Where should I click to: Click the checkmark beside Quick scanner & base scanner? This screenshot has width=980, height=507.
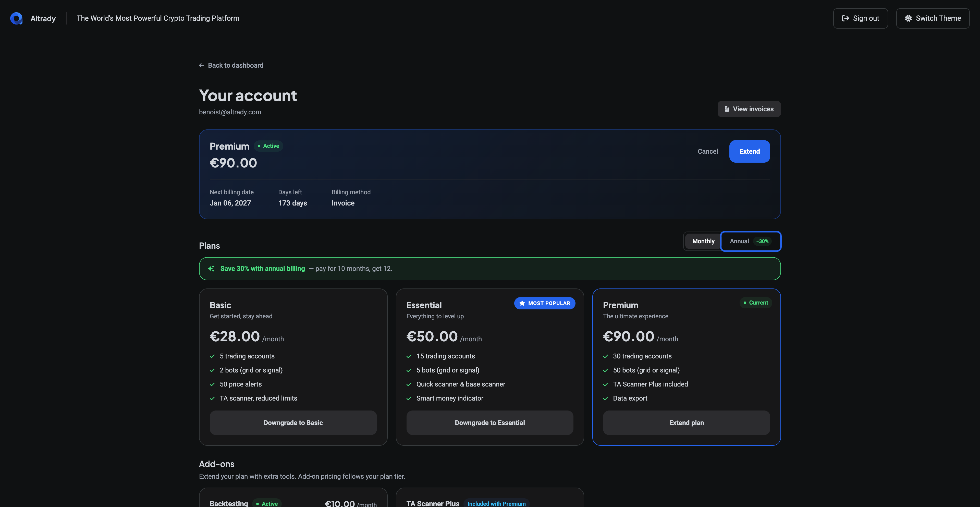(409, 384)
